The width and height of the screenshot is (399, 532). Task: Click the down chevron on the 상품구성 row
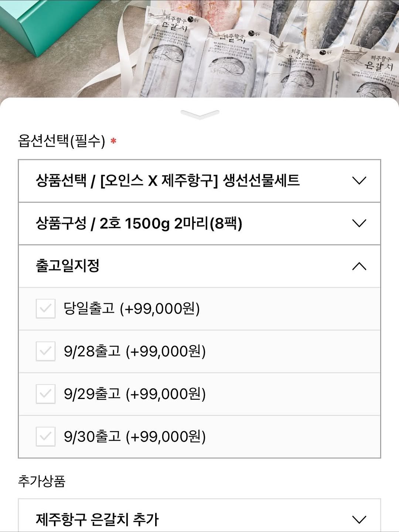coord(359,223)
